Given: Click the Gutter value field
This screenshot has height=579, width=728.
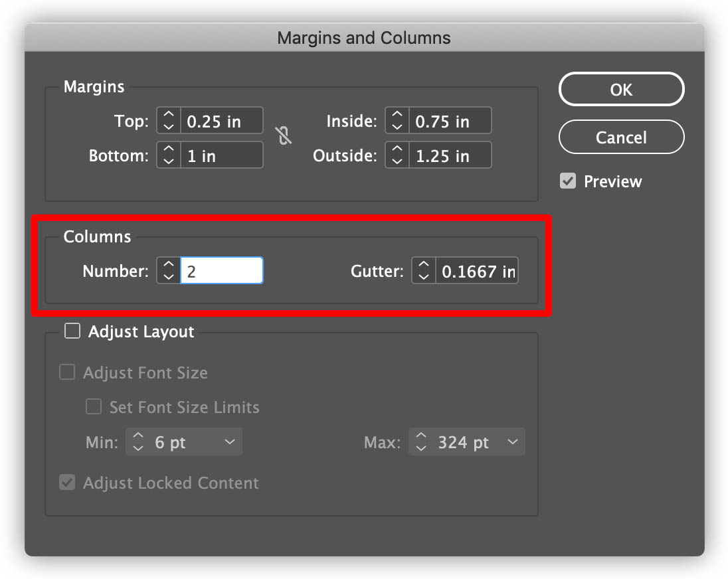Looking at the screenshot, I should 476,271.
